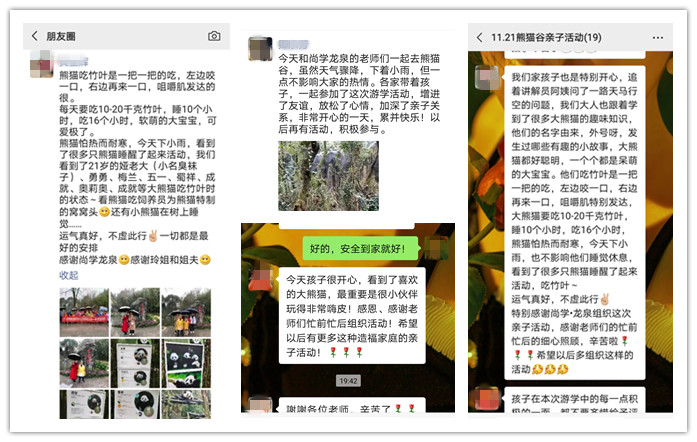Go back from the 11.21熊猫谷亲子活动 group chat
The width and height of the screenshot is (697, 442).
pyautogui.click(x=480, y=37)
